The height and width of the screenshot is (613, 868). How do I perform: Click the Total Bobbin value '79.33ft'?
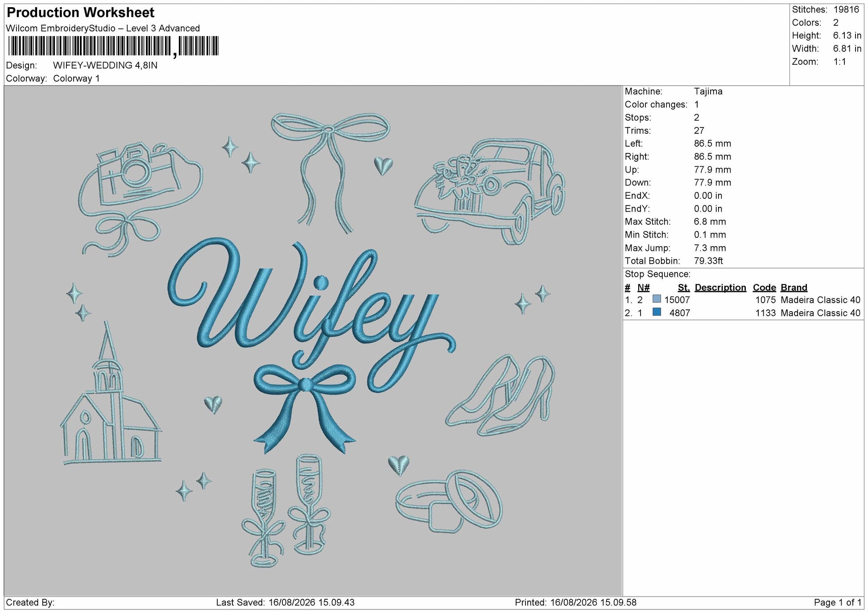(708, 261)
